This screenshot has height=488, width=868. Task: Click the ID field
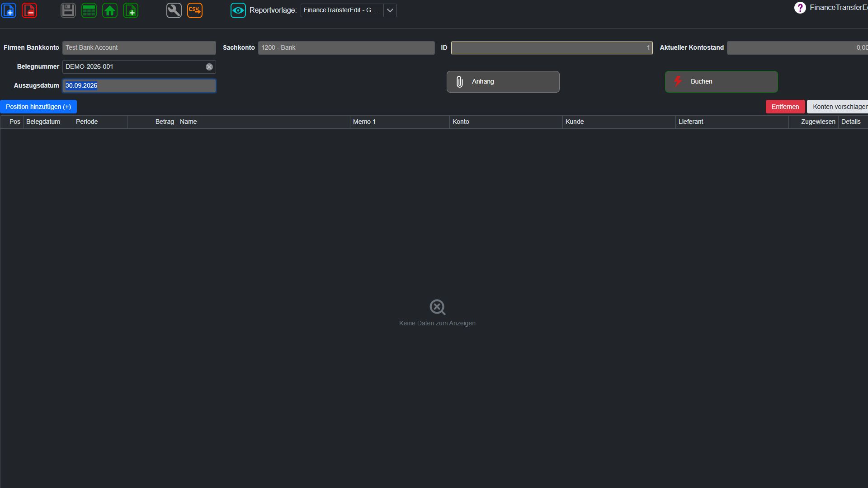coord(552,48)
